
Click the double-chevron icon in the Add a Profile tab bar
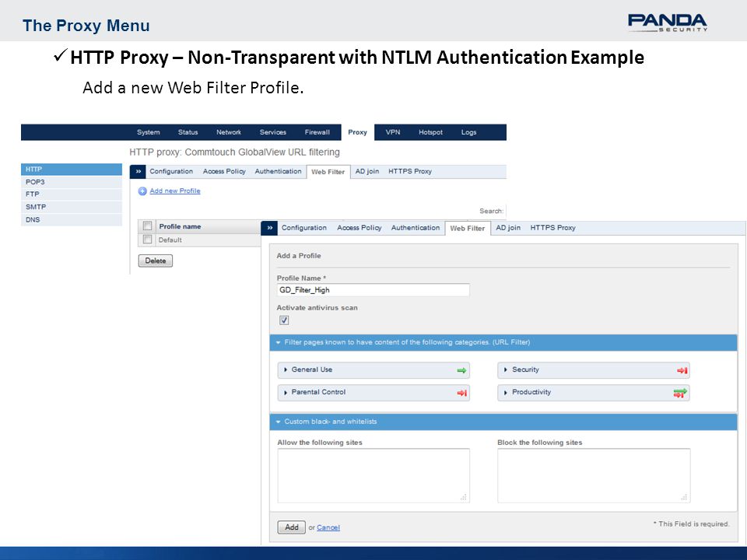pos(270,228)
